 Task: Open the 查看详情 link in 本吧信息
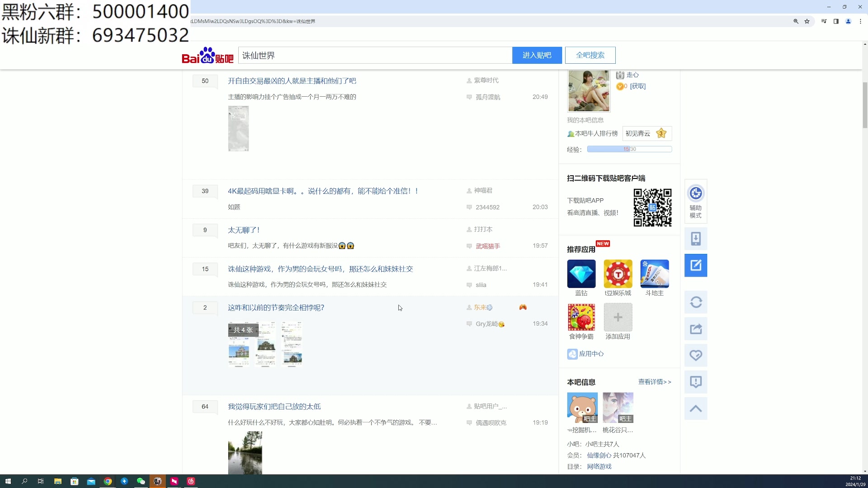tap(655, 382)
